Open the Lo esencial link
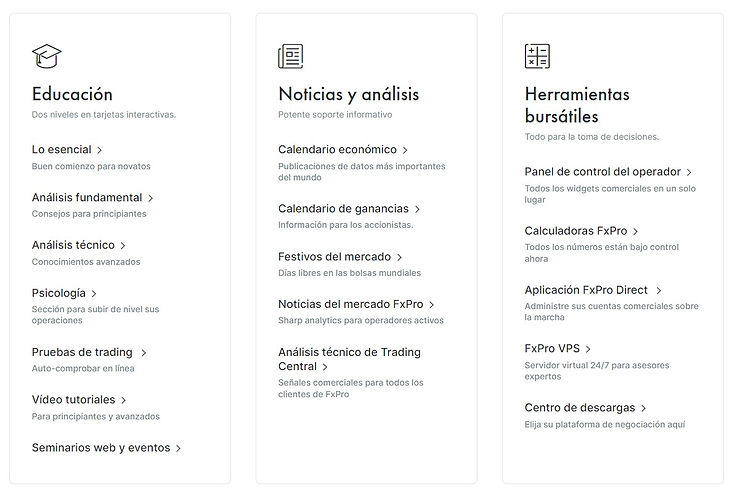This screenshot has width=735, height=492. pyautogui.click(x=61, y=149)
